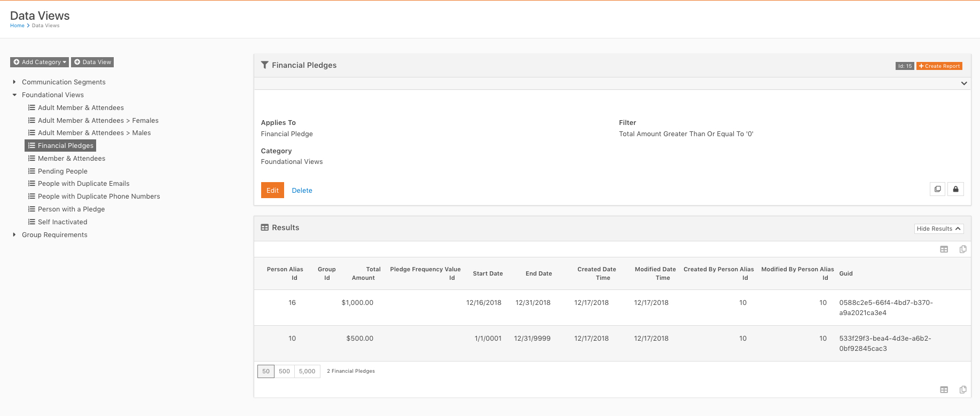The image size is (980, 416).
Task: Open Person with a Pledge view
Action: [71, 209]
